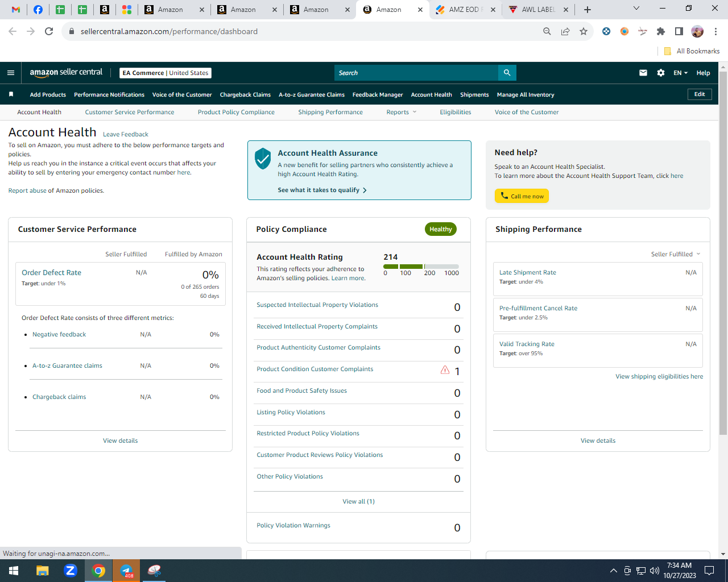The height and width of the screenshot is (582, 728).
Task: Open a new browser tab
Action: 588,10
